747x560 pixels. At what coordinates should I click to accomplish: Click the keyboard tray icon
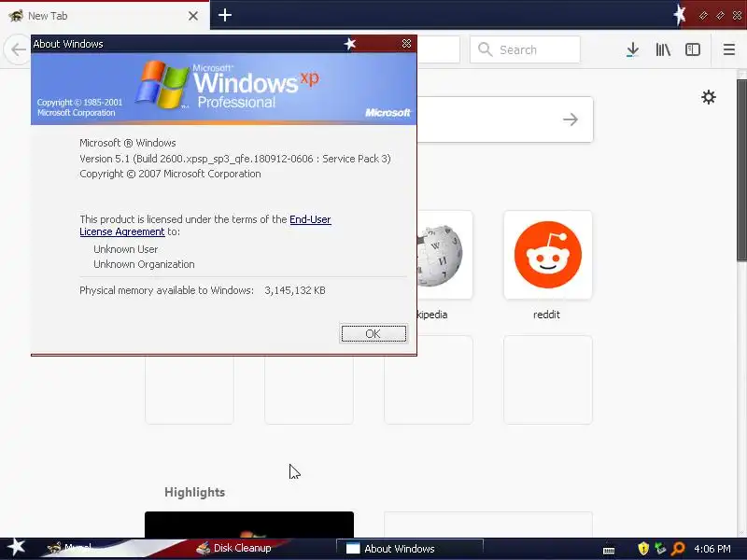pos(609,550)
